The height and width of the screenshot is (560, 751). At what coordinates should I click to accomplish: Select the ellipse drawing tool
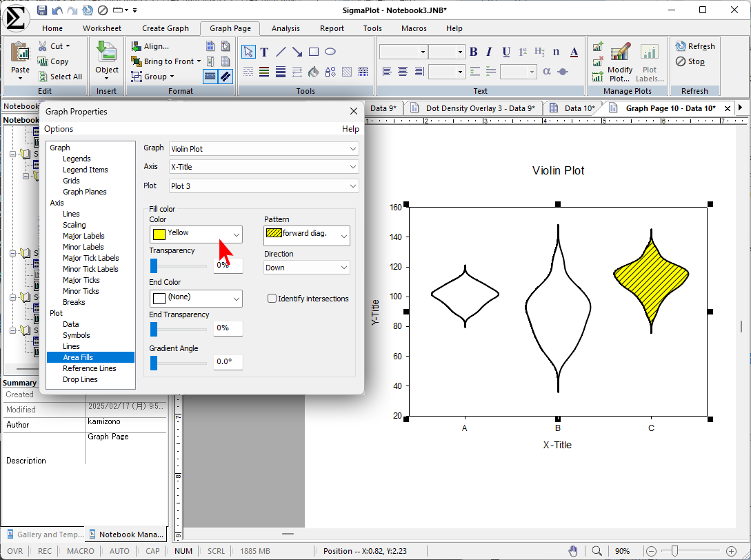(x=330, y=52)
